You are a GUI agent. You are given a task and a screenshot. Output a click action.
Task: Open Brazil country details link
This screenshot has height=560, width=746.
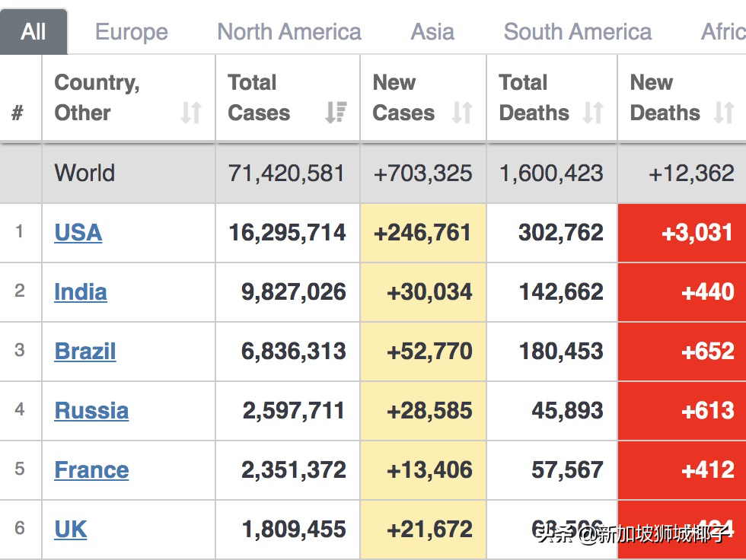point(85,352)
